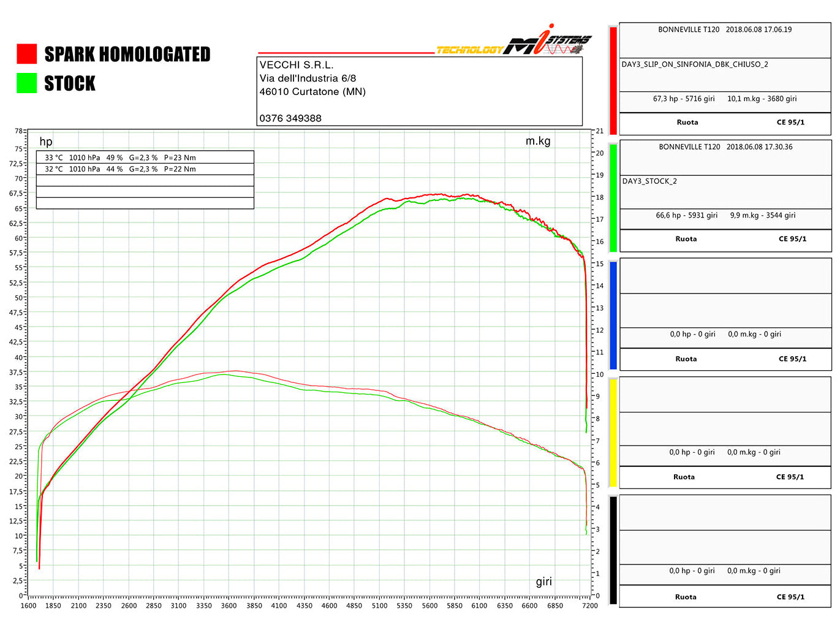The width and height of the screenshot is (840, 630).
Task: Open the DAY3_SLIP_ON_SINFONIA_DBK_CHIUSO_2 run entry
Action: tap(695, 64)
